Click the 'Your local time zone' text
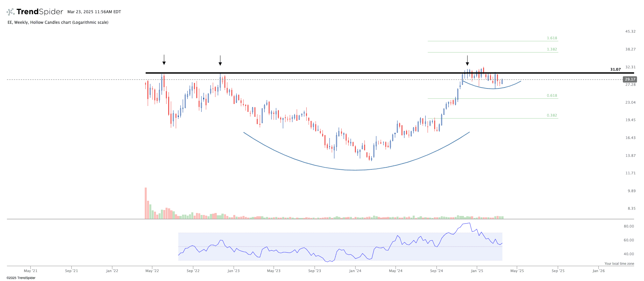The width and height of the screenshot is (644, 281). tap(619, 263)
